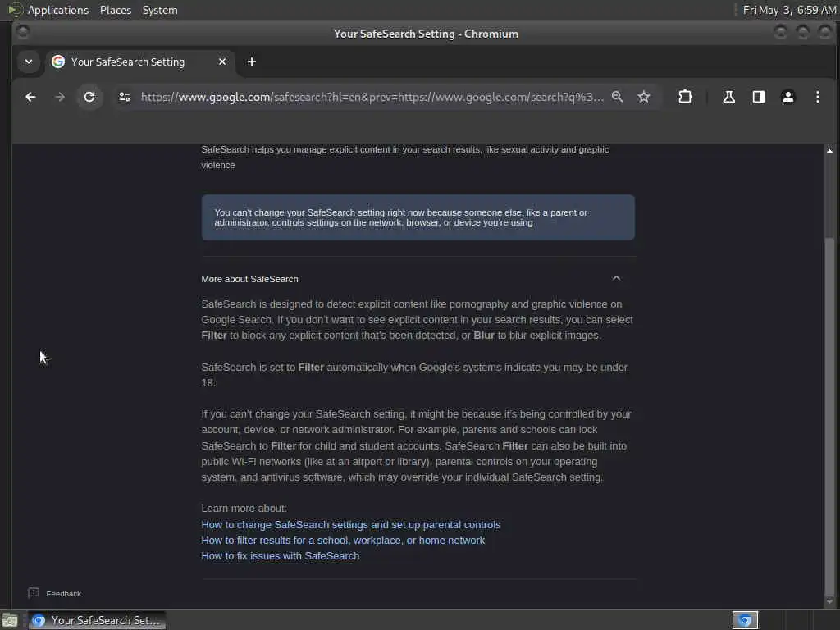Open Chrome Labs flask icon
Image resolution: width=840 pixels, height=630 pixels.
pos(728,97)
